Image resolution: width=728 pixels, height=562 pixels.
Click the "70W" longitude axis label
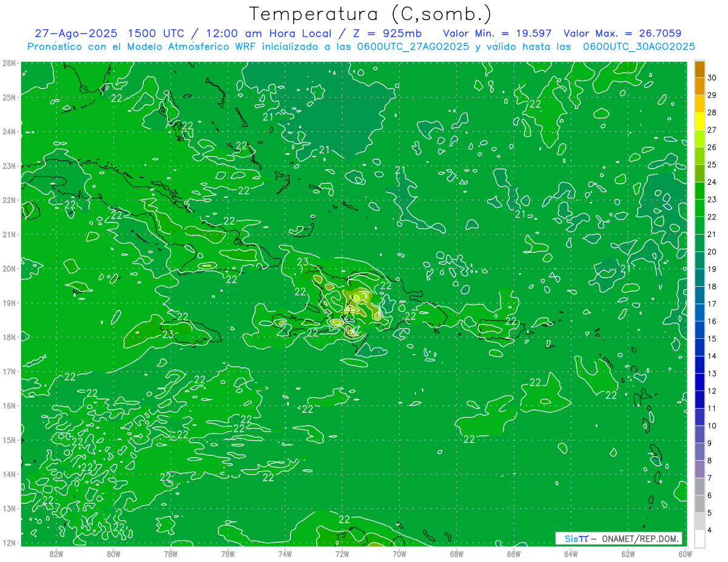399,554
